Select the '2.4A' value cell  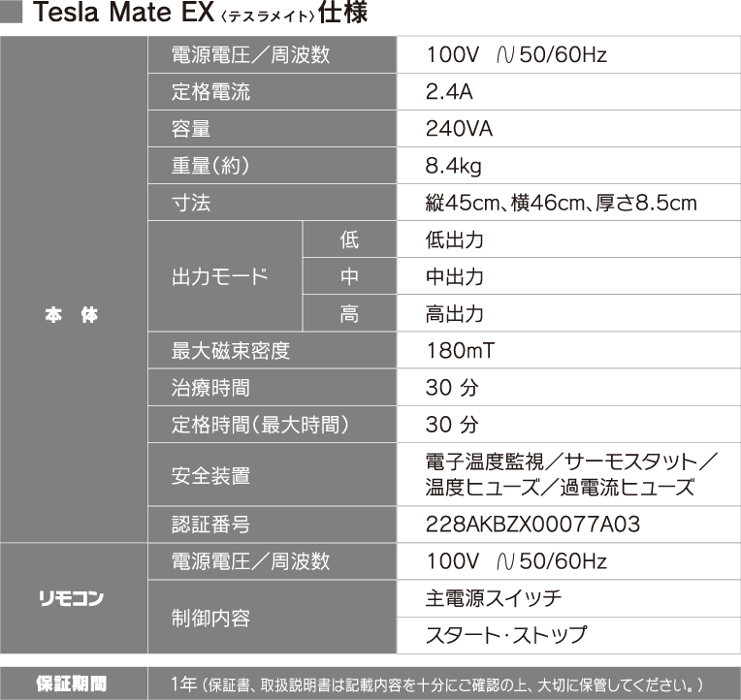coord(569,92)
